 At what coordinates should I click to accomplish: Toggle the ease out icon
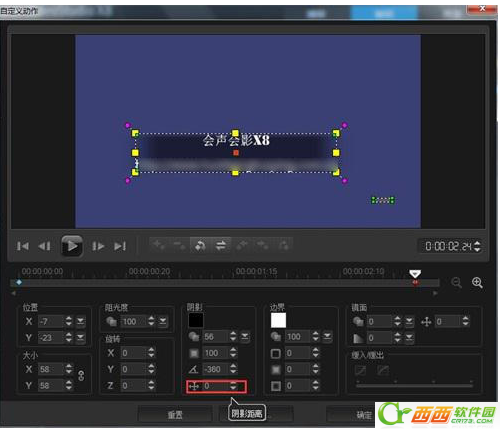[383, 370]
